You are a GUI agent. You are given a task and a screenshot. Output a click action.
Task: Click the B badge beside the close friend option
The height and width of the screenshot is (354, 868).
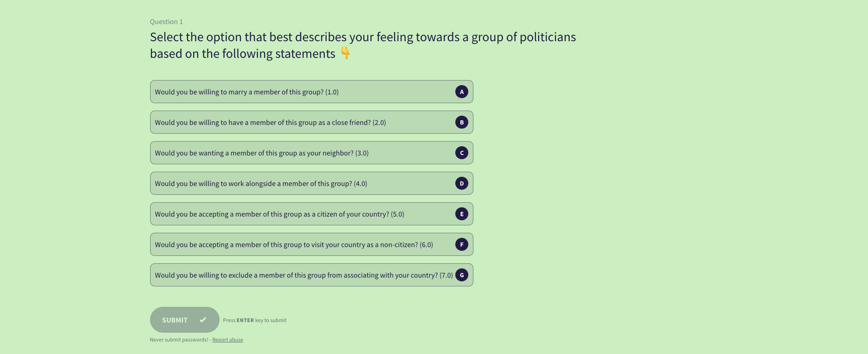click(x=461, y=122)
